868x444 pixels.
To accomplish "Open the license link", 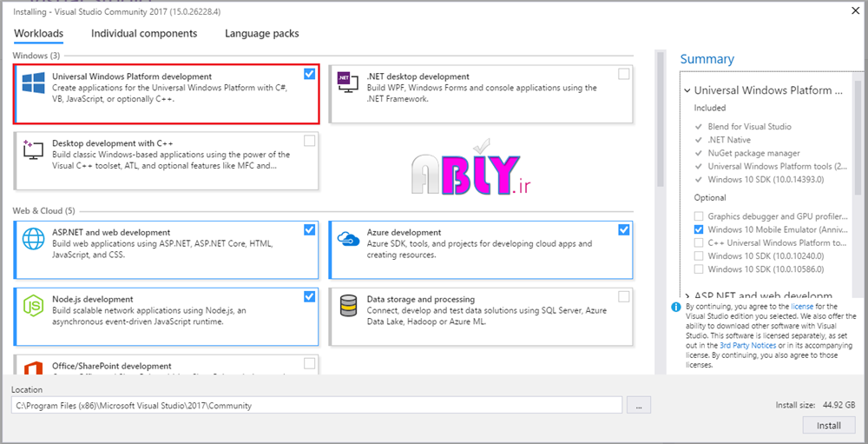I will [800, 306].
